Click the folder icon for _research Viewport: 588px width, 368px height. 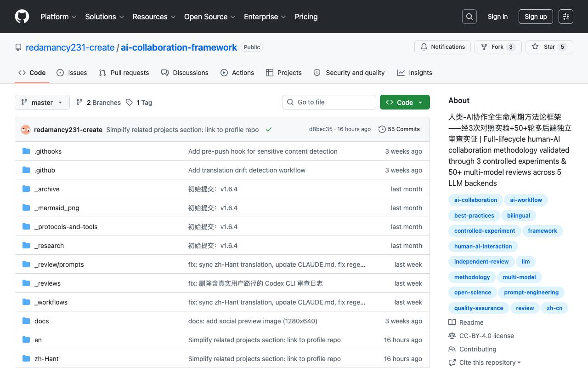tap(26, 246)
